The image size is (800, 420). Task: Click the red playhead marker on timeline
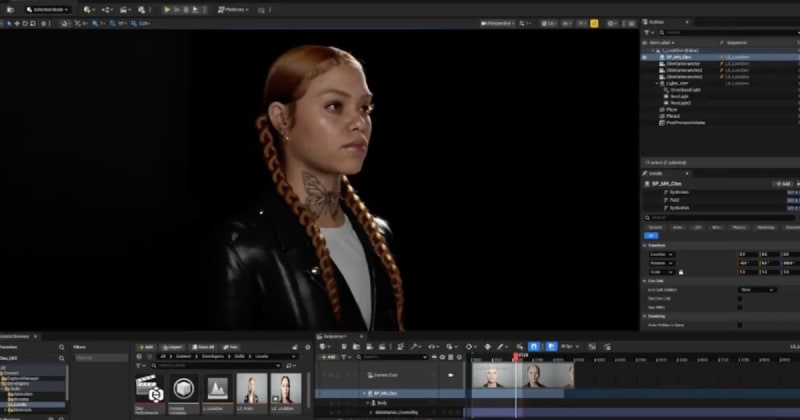516,356
